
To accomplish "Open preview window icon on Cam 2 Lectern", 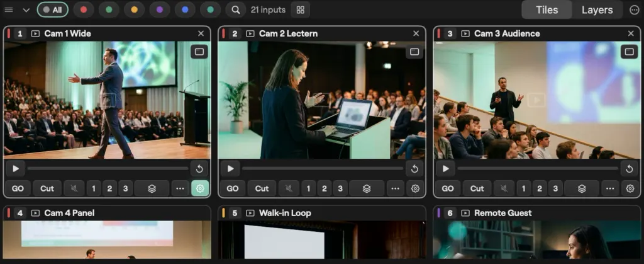I will pyautogui.click(x=414, y=52).
